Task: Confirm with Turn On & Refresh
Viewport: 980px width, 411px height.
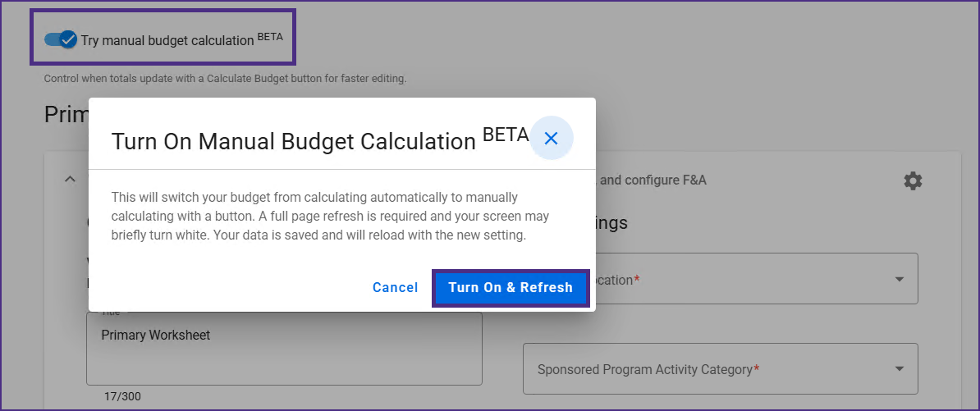Action: point(511,288)
